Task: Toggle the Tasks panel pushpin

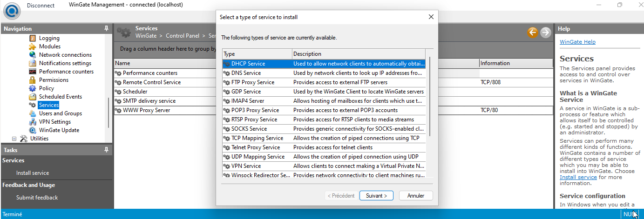Action: pyautogui.click(x=107, y=150)
